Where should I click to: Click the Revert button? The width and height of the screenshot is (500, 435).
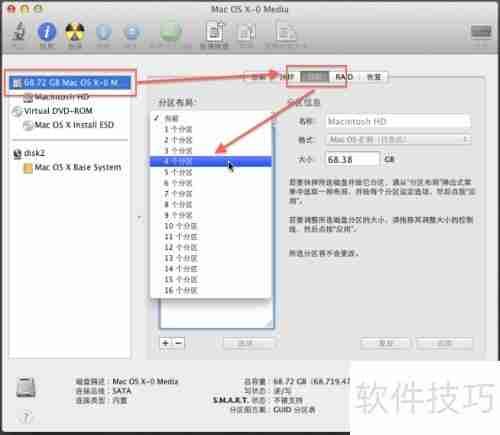point(385,343)
